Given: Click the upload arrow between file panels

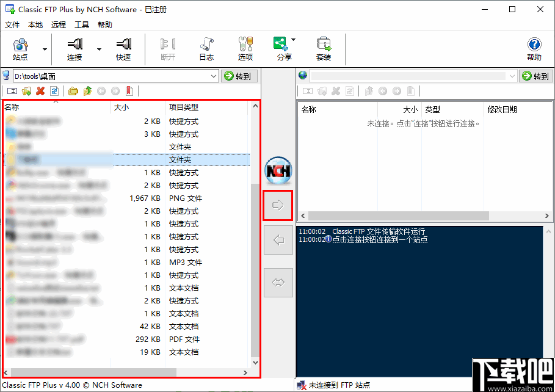Looking at the screenshot, I should point(278,206).
